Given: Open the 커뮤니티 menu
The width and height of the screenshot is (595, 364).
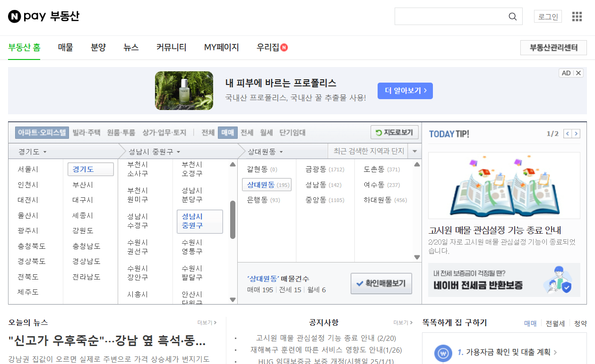Looking at the screenshot, I should (x=172, y=47).
